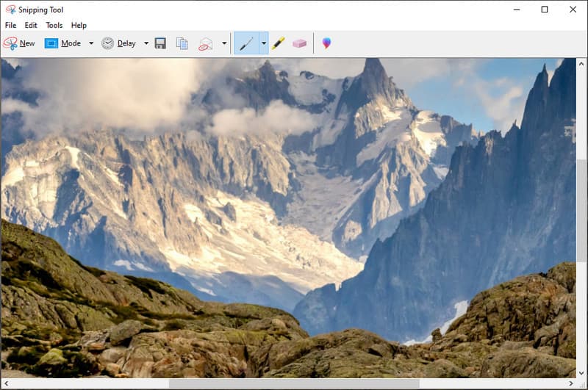Click the captured mountain snip image
Image resolution: width=588 pixels, height=390 pixels.
[288, 217]
